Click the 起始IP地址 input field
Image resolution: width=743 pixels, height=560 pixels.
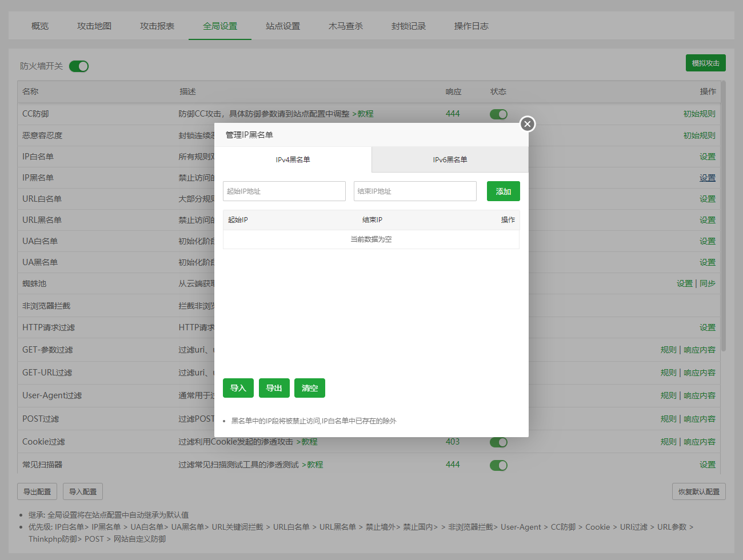tap(284, 191)
